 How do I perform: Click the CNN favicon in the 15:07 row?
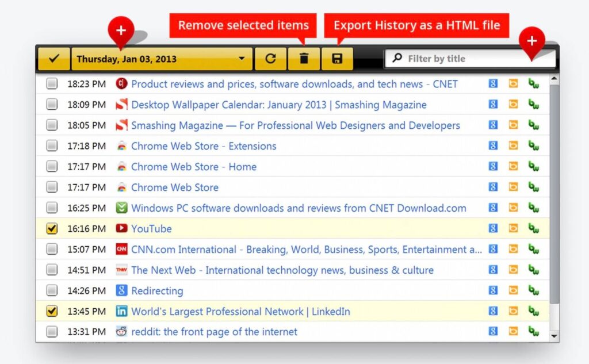[121, 248]
